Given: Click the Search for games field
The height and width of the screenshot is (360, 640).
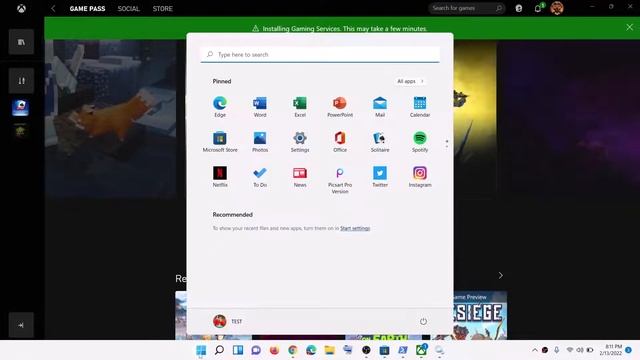Looking at the screenshot, I should coord(467,8).
